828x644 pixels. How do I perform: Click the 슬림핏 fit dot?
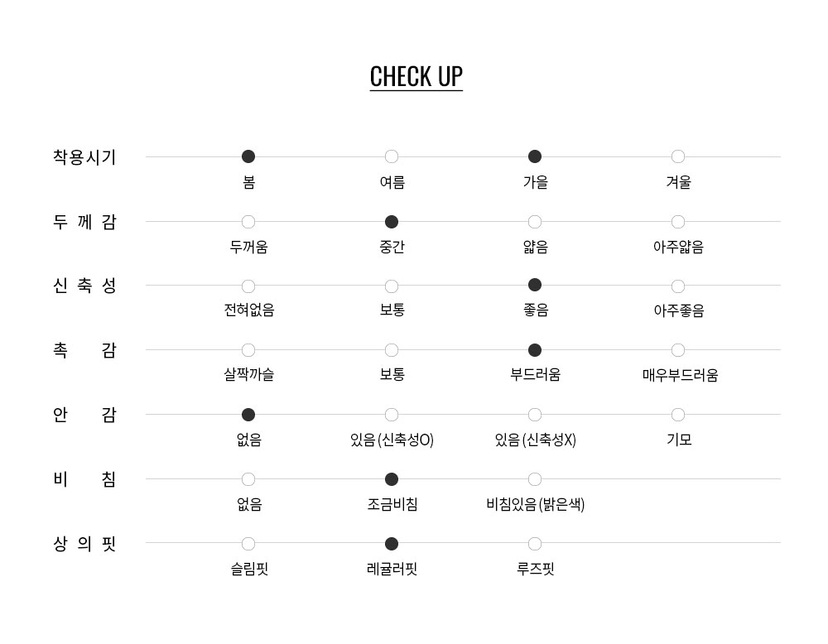pyautogui.click(x=248, y=544)
